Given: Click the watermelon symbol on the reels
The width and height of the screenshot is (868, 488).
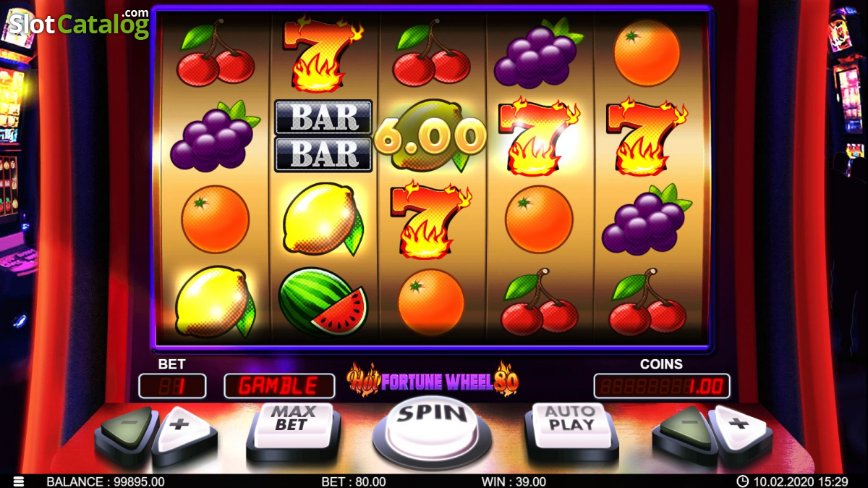Looking at the screenshot, I should [323, 302].
